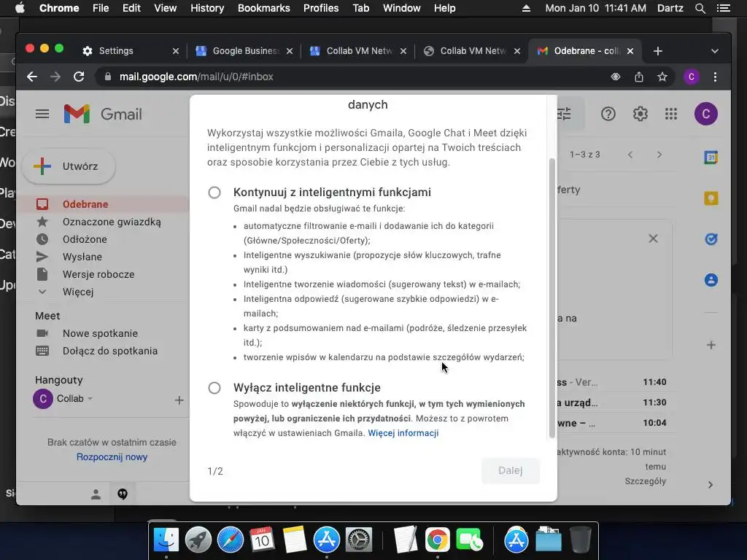Open Gmail help question mark icon
This screenshot has width=747, height=560.
[x=608, y=114]
